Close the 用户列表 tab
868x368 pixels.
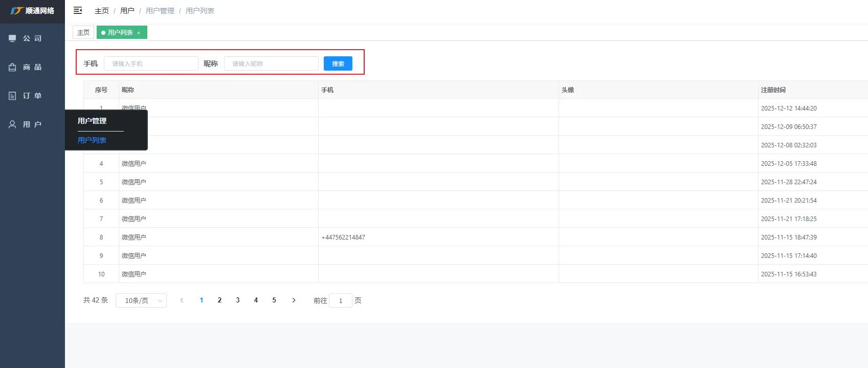pyautogui.click(x=139, y=33)
